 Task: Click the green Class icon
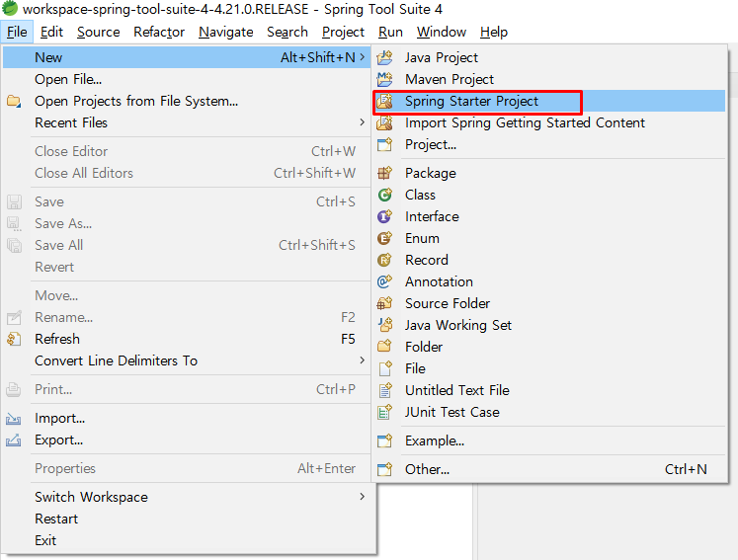pyautogui.click(x=384, y=195)
